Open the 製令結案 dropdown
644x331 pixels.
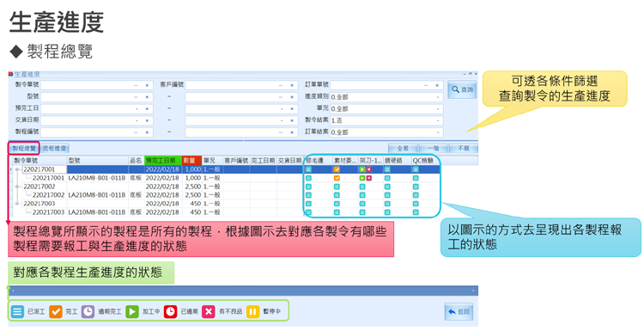tap(438, 121)
